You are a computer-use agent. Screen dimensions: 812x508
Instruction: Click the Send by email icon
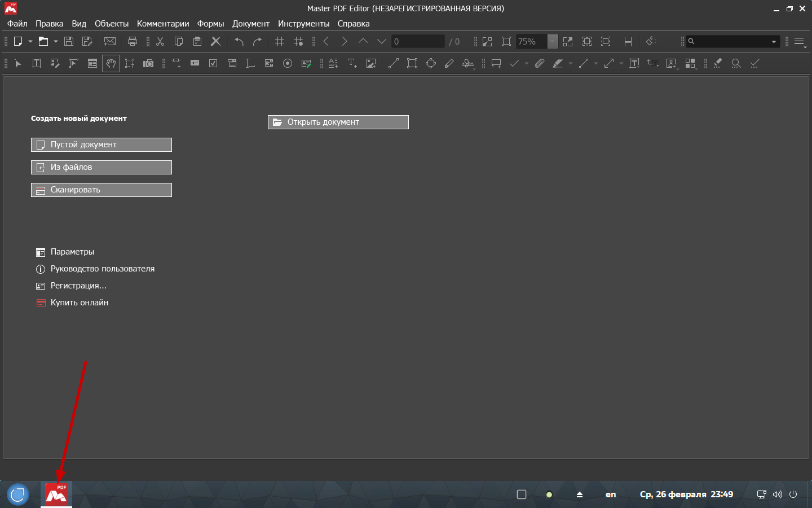click(x=110, y=41)
